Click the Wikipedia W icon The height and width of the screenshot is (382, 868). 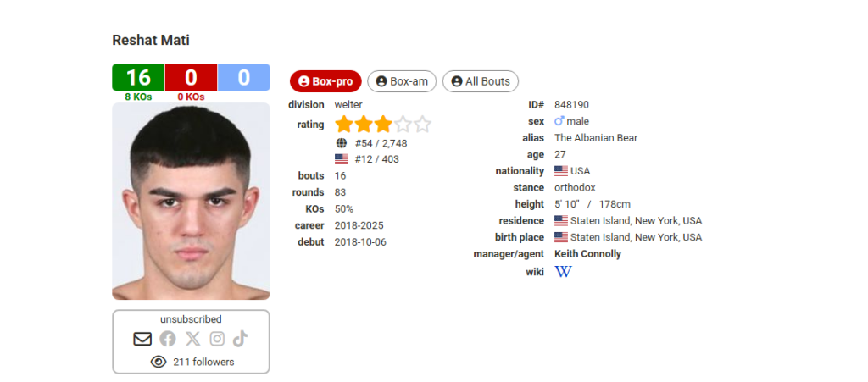(563, 272)
